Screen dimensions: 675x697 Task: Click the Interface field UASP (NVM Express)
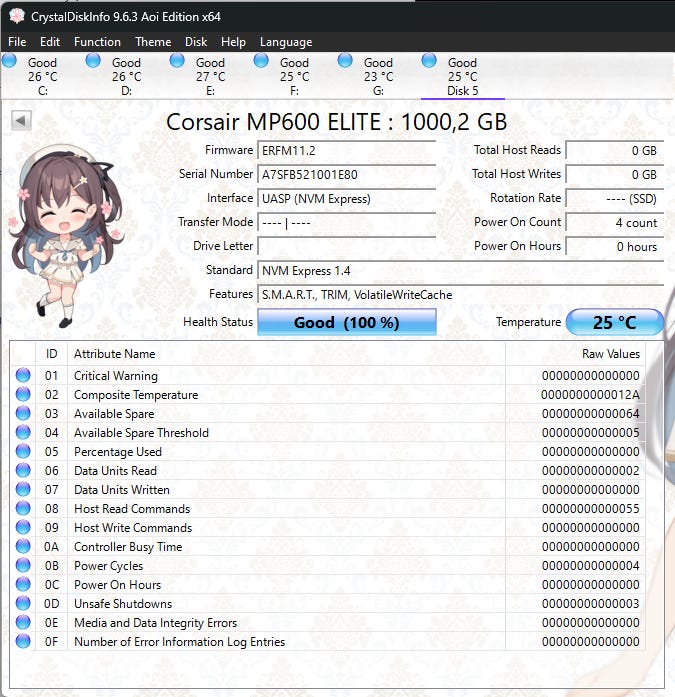(x=347, y=199)
